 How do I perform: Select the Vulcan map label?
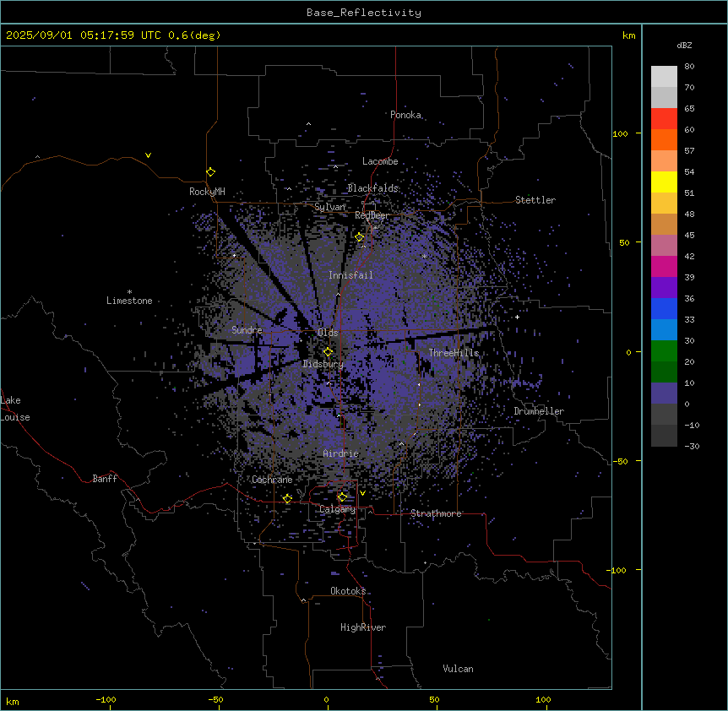(459, 669)
